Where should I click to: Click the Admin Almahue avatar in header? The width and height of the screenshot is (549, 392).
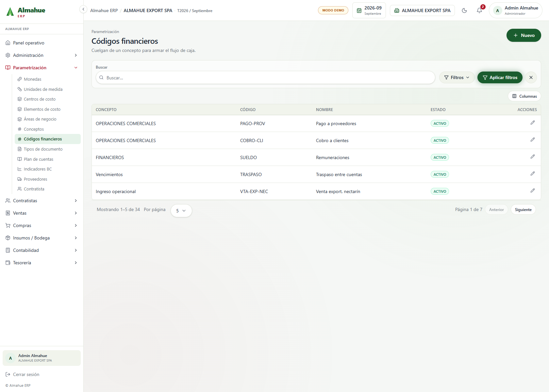(498, 10)
